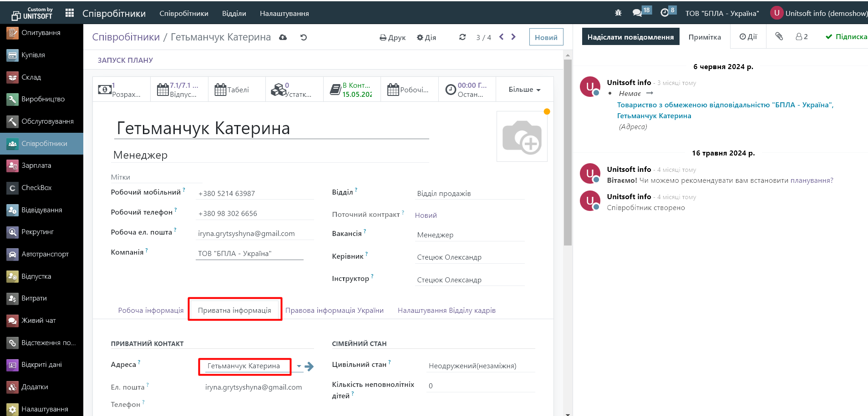
Task: Click the bug debug icon in top bar
Action: (618, 13)
